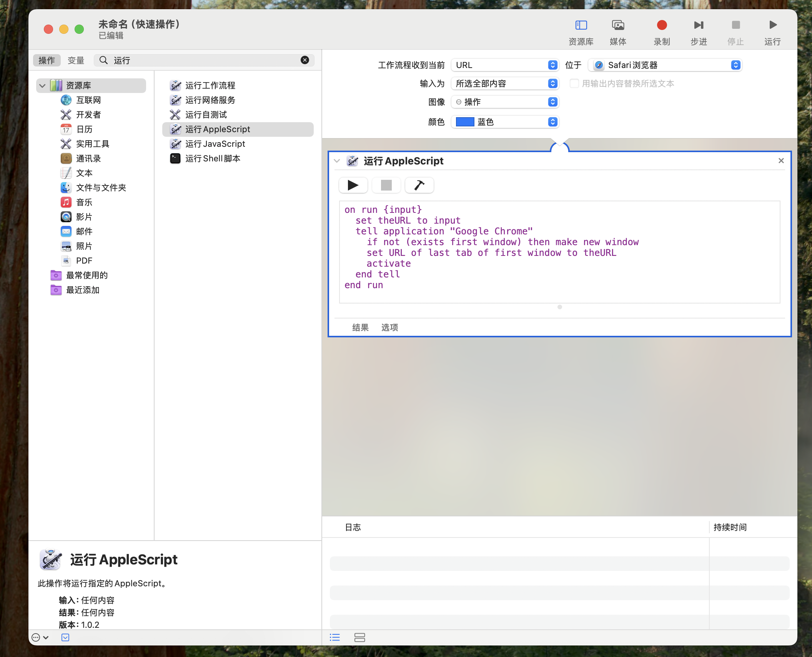Click the action search field
Image resolution: width=812 pixels, height=657 pixels.
pos(204,60)
